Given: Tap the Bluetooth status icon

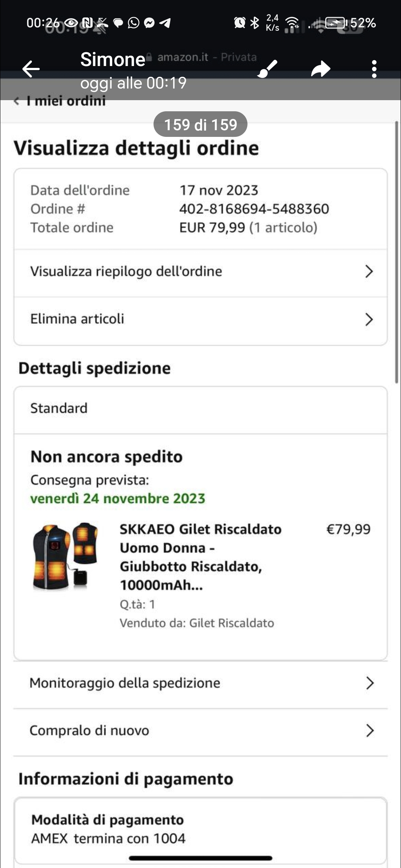Looking at the screenshot, I should 254,23.
